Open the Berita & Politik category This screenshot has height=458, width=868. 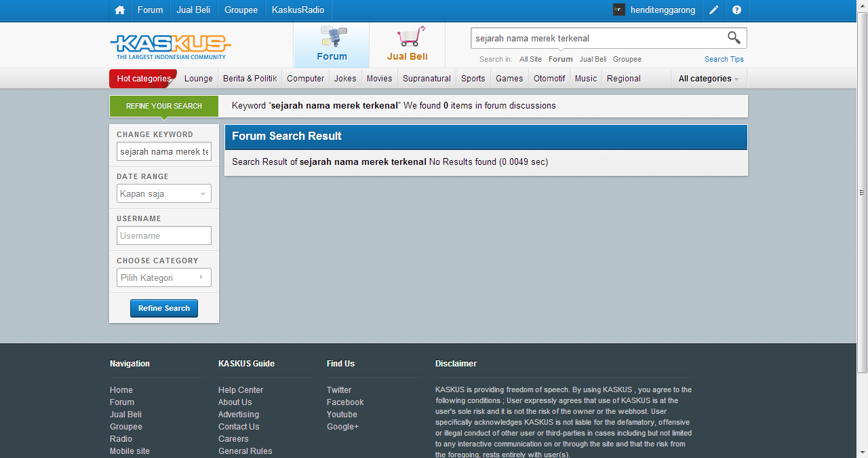tap(250, 79)
